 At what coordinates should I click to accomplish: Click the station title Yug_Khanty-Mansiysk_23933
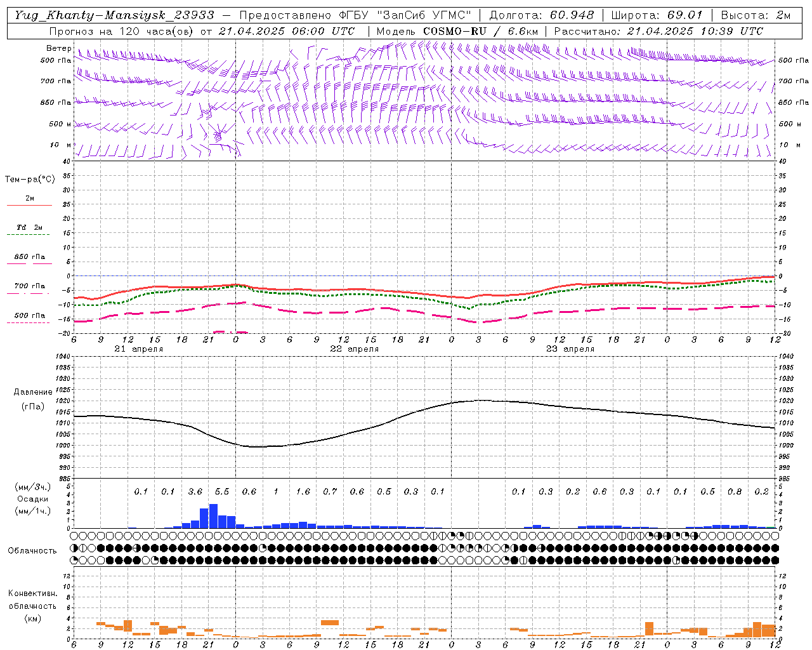(x=114, y=15)
